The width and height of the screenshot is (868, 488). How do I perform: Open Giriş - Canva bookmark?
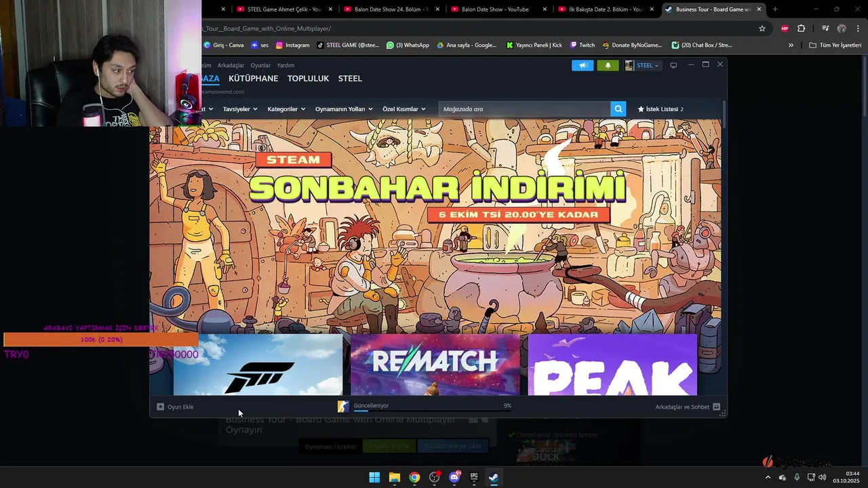click(223, 45)
